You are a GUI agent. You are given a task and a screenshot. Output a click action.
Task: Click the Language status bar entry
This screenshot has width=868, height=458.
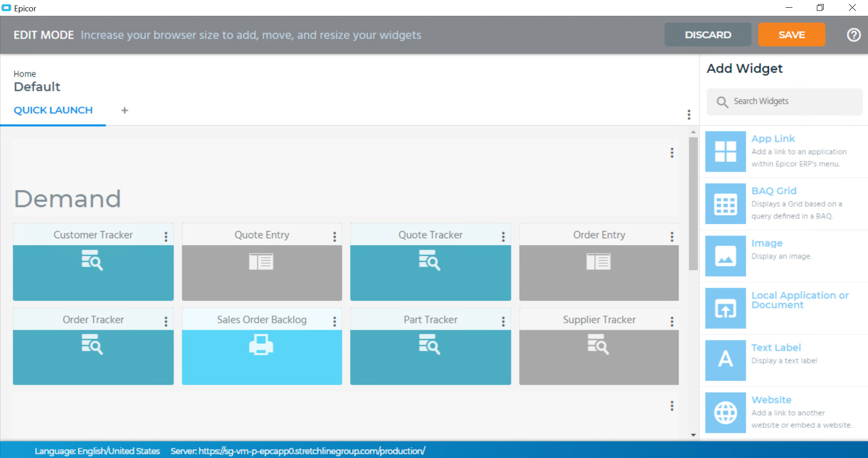97,451
